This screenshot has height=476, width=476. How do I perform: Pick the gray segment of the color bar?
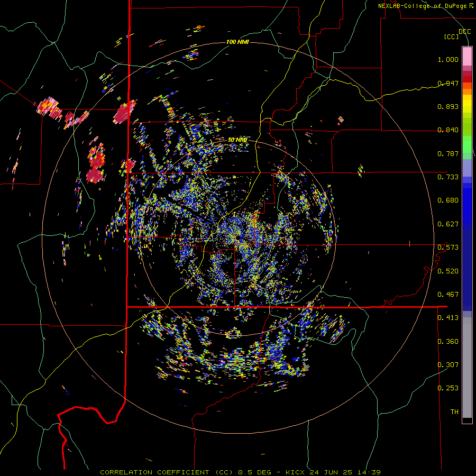click(x=467, y=368)
